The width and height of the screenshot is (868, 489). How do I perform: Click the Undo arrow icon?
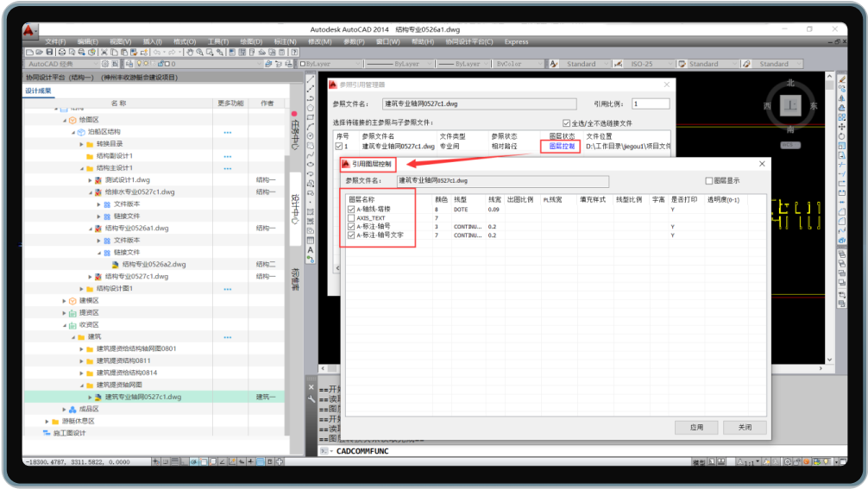click(x=157, y=52)
